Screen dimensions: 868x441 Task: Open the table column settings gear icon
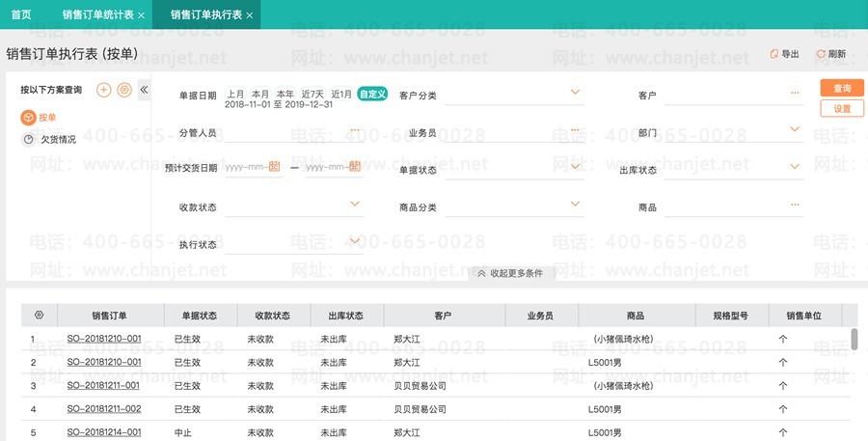pyautogui.click(x=39, y=316)
